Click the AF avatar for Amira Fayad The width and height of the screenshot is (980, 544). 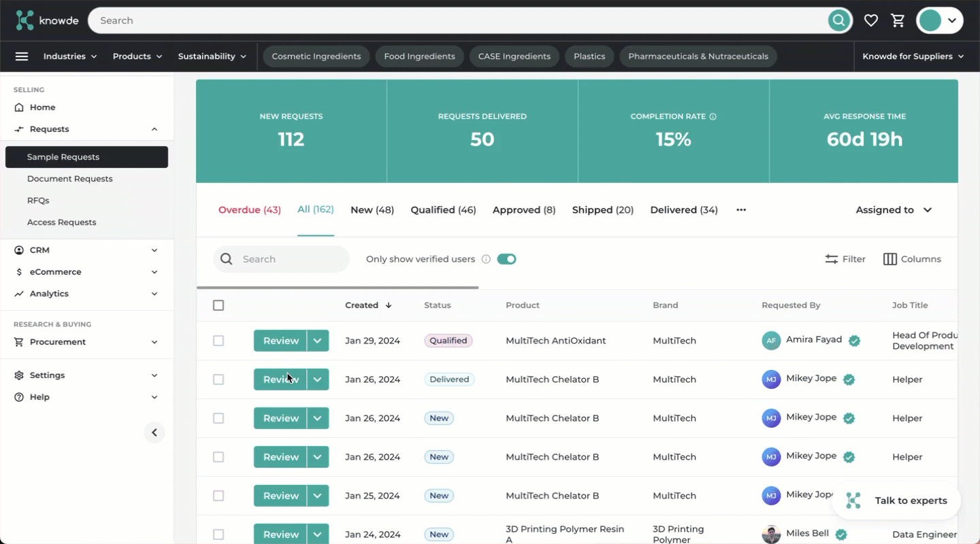coord(771,341)
